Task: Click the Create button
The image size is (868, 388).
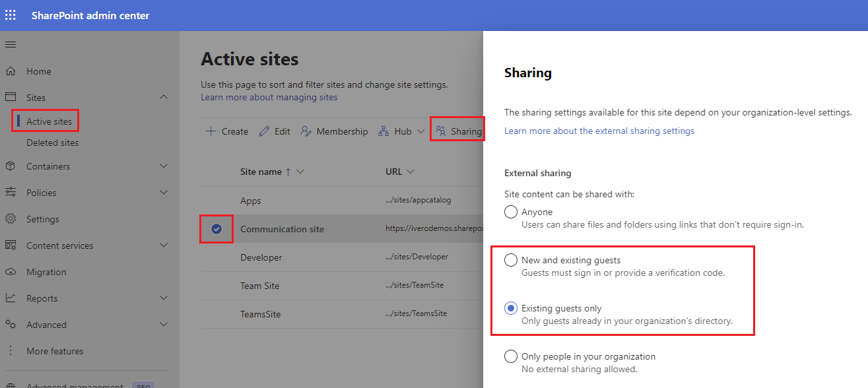Action: [x=227, y=131]
